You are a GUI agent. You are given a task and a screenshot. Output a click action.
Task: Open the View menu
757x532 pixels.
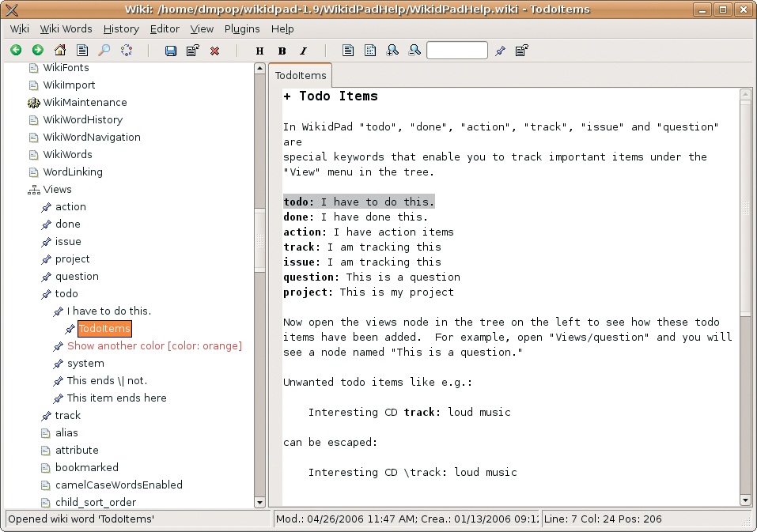pos(202,29)
